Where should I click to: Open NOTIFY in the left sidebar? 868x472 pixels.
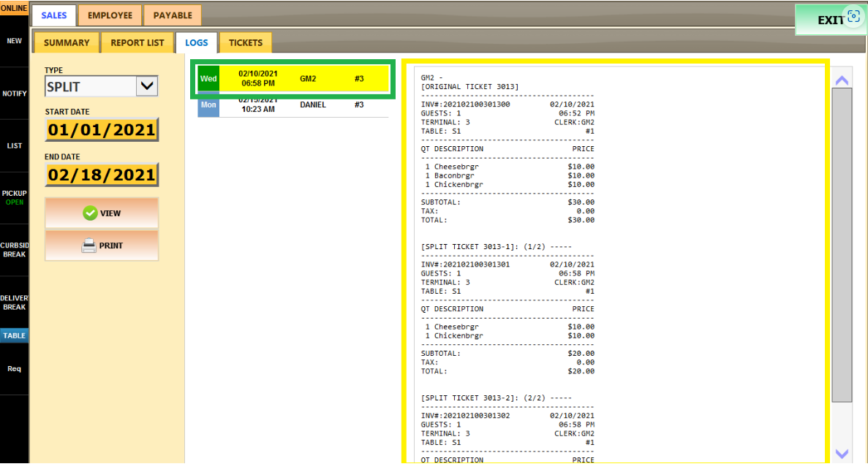[14, 94]
